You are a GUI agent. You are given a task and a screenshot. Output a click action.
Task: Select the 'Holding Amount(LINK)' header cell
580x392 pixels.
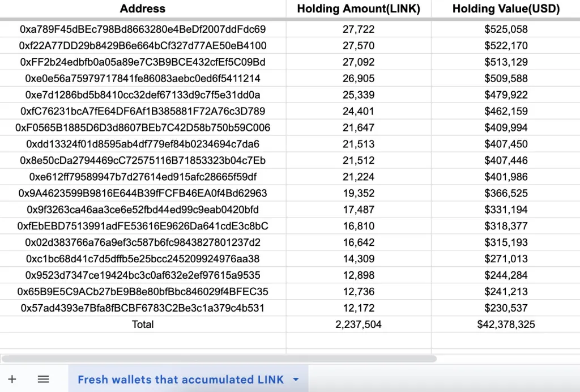click(x=359, y=8)
